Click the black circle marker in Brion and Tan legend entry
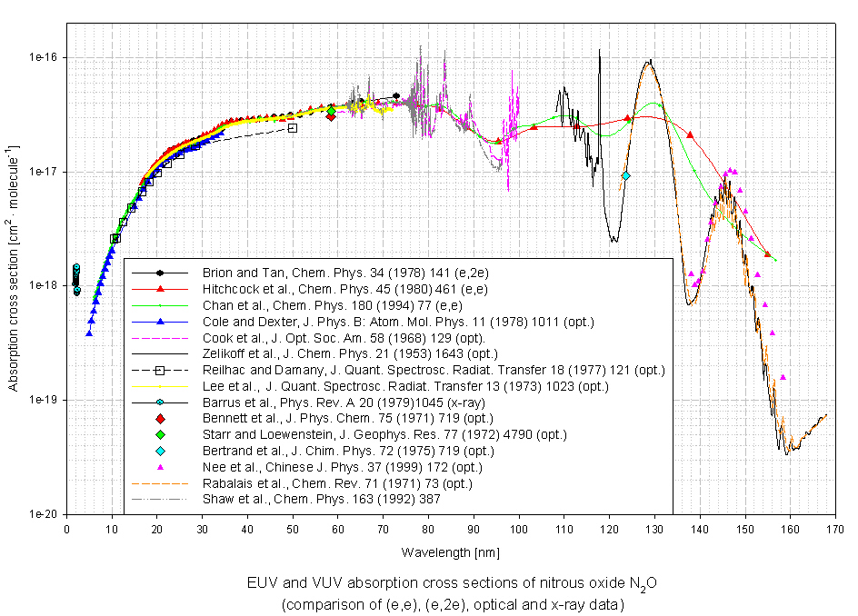The width and height of the screenshot is (858, 616). coord(160,273)
